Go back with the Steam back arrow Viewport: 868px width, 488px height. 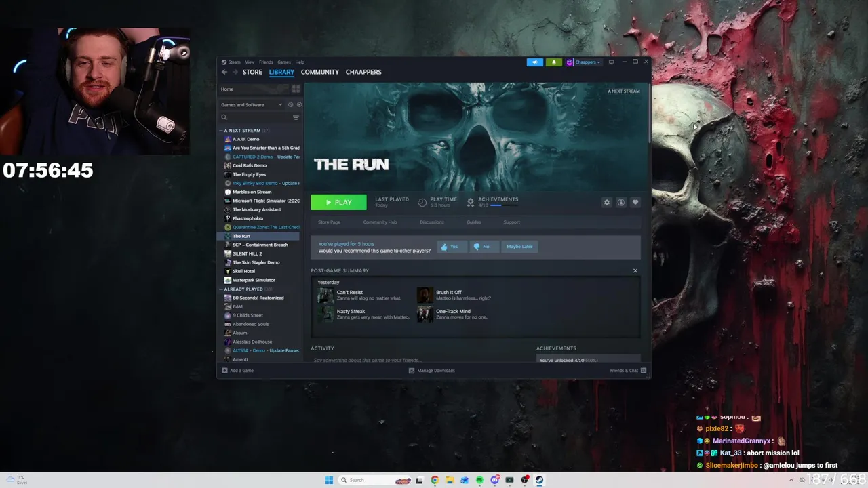pyautogui.click(x=224, y=72)
